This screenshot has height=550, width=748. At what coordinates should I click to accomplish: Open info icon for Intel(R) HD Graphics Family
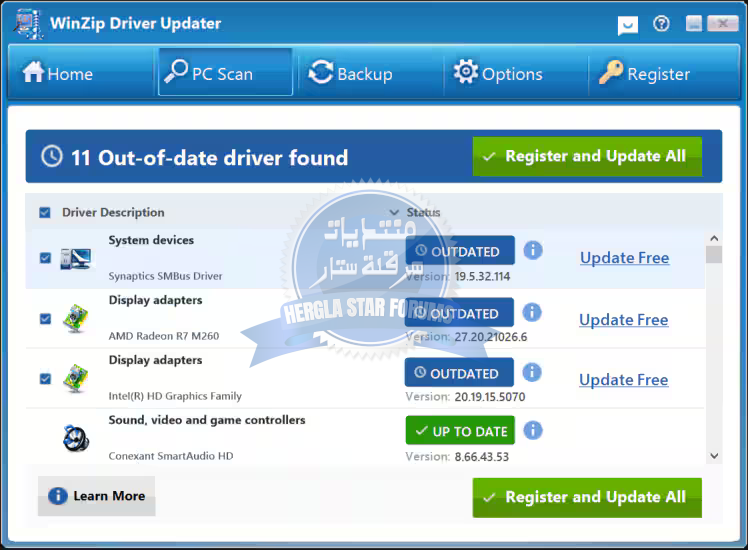(533, 372)
